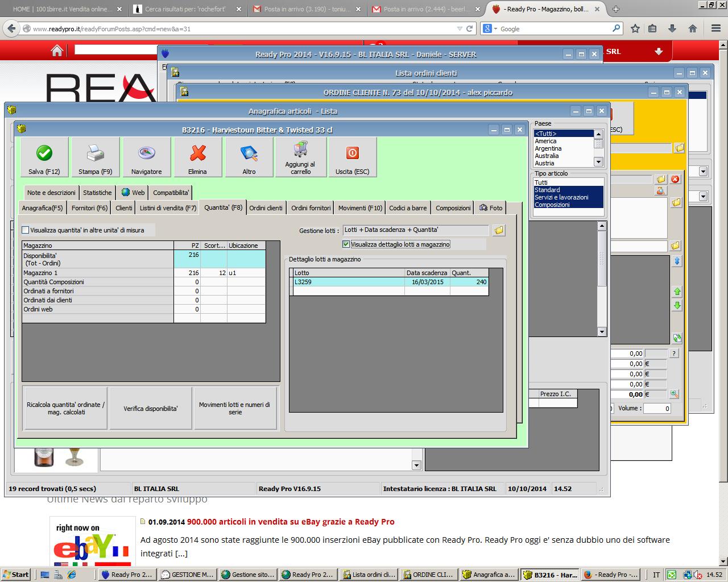Click the Volume input field
This screenshot has width=728, height=582.
[657, 408]
